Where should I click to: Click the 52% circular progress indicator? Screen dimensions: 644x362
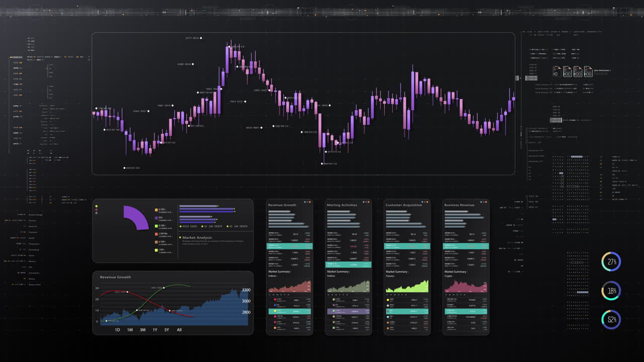tap(611, 319)
